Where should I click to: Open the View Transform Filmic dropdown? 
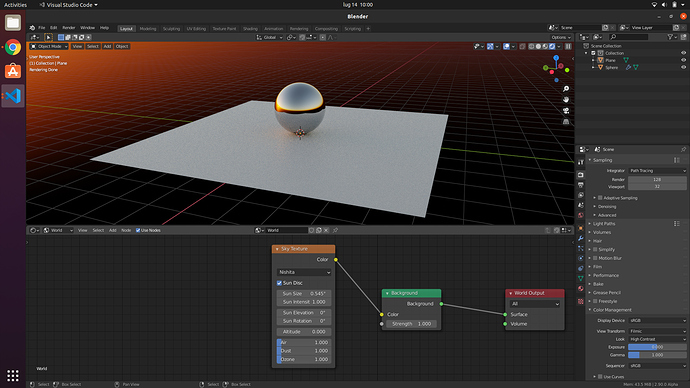[657, 331]
